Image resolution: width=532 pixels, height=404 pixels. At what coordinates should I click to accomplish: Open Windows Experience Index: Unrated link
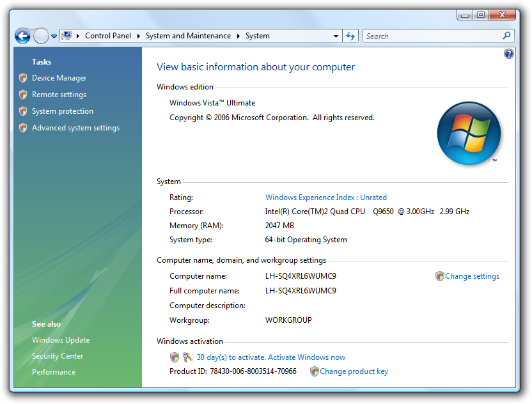(x=325, y=197)
